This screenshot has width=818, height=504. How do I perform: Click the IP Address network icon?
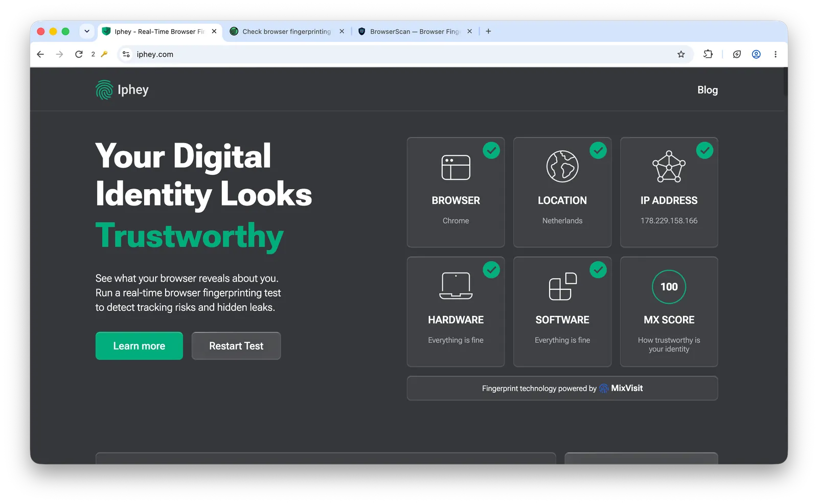669,167
